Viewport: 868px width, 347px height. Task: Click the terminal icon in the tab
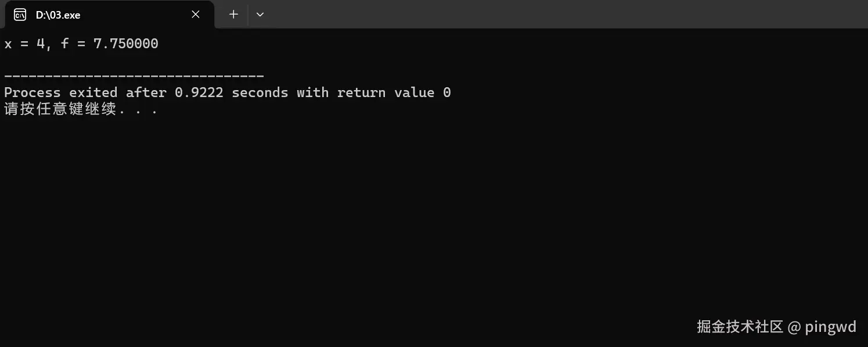coord(20,15)
